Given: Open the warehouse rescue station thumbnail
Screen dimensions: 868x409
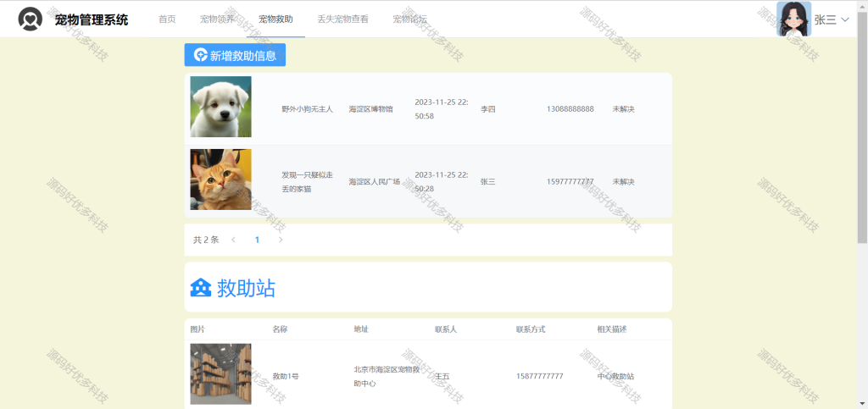Looking at the screenshot, I should 221,374.
